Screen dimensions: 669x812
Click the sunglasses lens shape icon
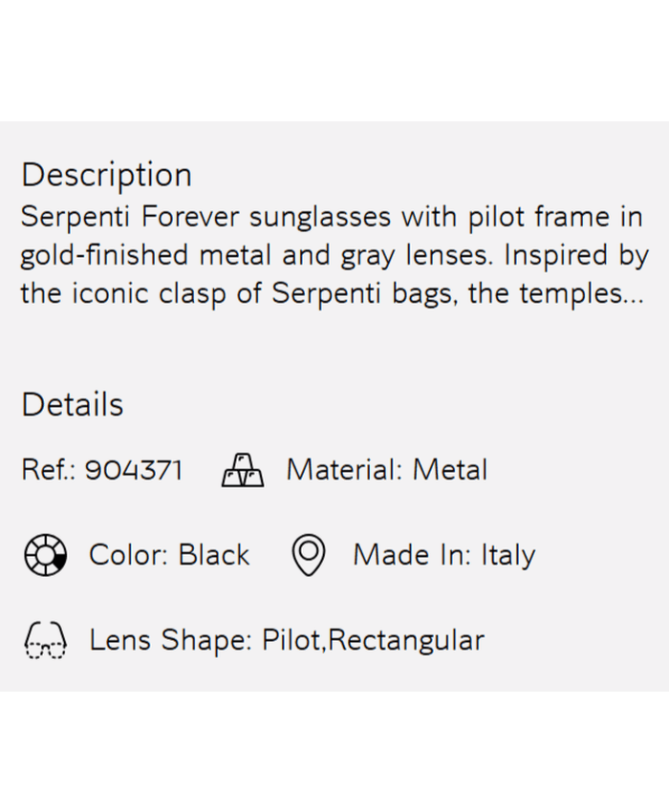pos(45,640)
